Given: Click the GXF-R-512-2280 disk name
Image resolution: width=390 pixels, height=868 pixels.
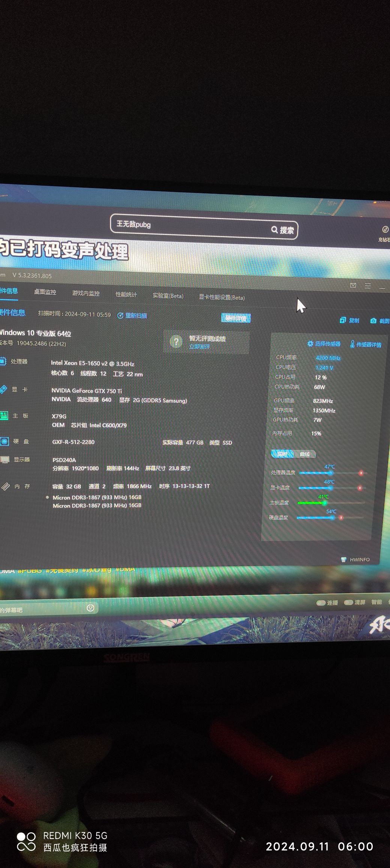Looking at the screenshot, I should 73,442.
